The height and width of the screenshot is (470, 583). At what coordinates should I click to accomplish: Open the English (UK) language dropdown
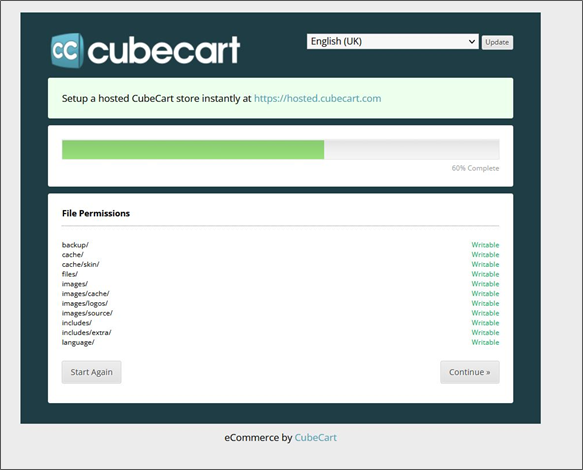[x=393, y=41]
